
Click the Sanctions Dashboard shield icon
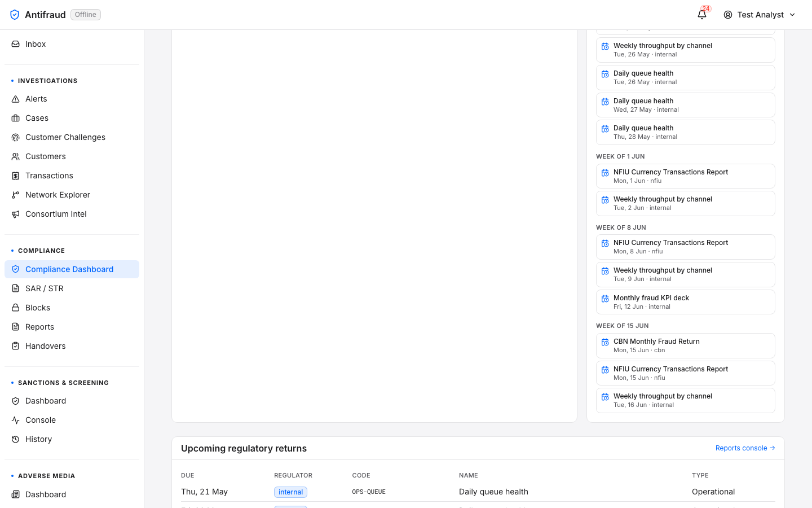[16, 401]
